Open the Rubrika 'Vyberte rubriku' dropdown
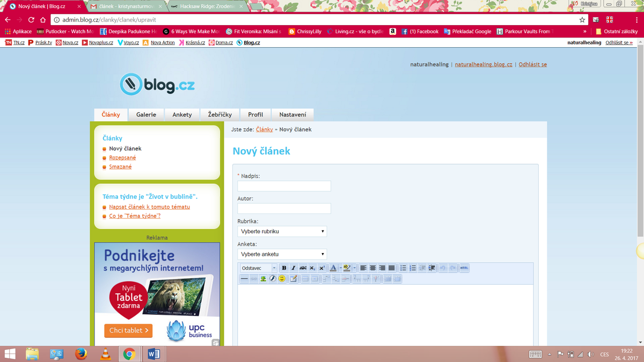This screenshot has height=362, width=644. tap(282, 232)
